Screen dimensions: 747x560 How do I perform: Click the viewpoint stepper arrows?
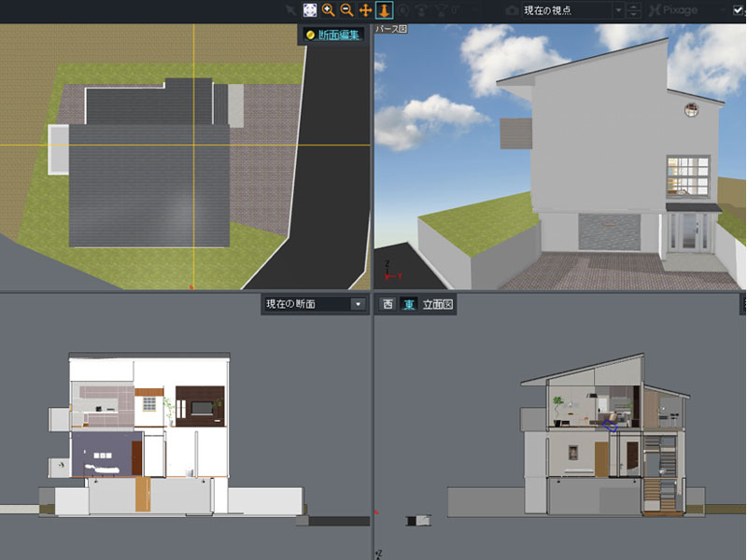pos(634,10)
